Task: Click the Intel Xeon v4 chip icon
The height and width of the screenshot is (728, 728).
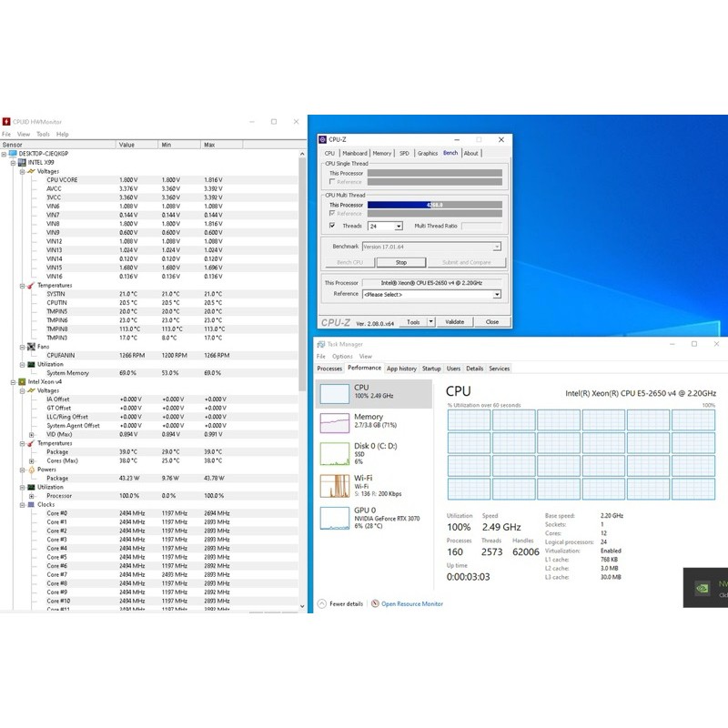Action: click(22, 382)
